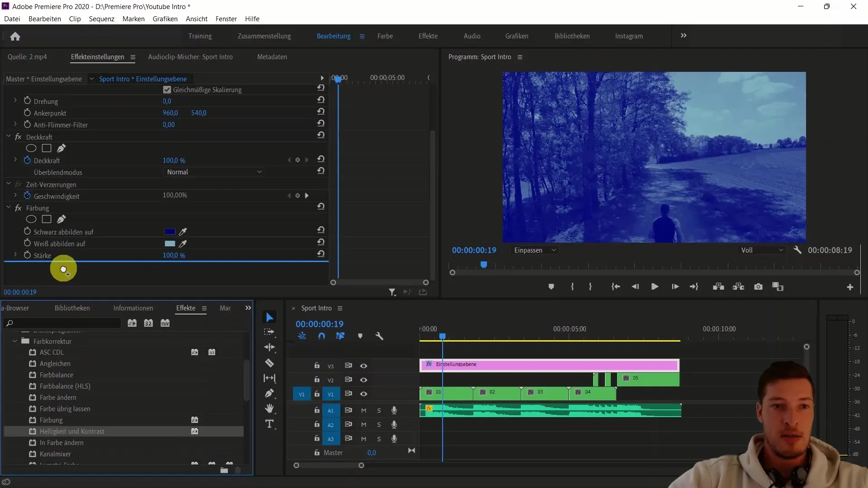Select the Track Select Forward tool
This screenshot has width=868, height=488.
[269, 332]
